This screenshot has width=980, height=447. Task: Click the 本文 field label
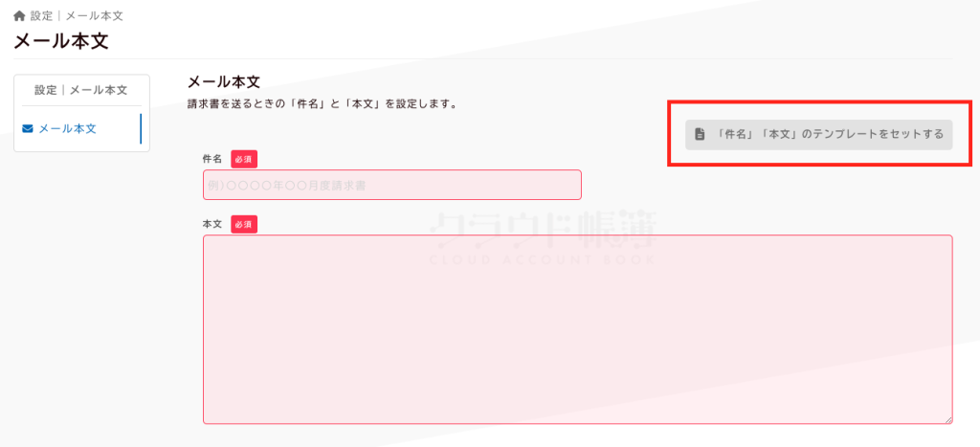[212, 224]
